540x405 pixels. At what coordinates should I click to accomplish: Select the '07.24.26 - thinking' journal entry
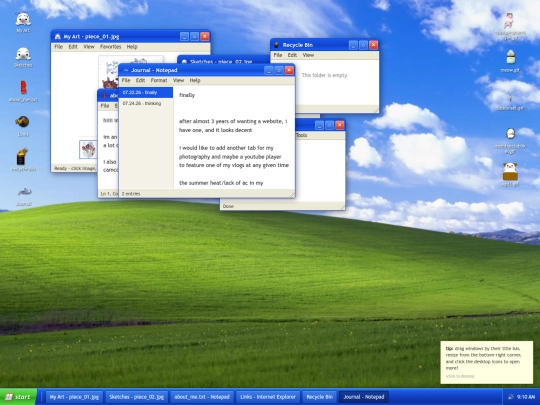[x=146, y=103]
